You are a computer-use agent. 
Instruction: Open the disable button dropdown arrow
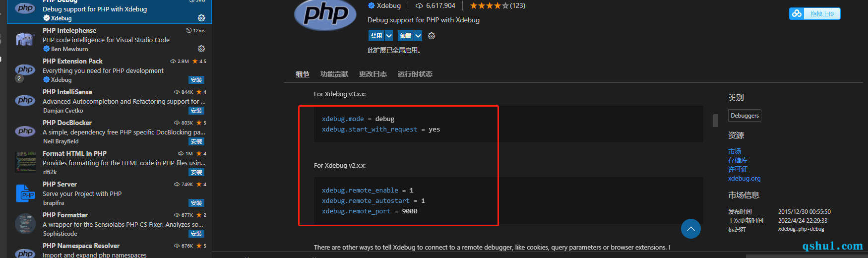pyautogui.click(x=389, y=36)
